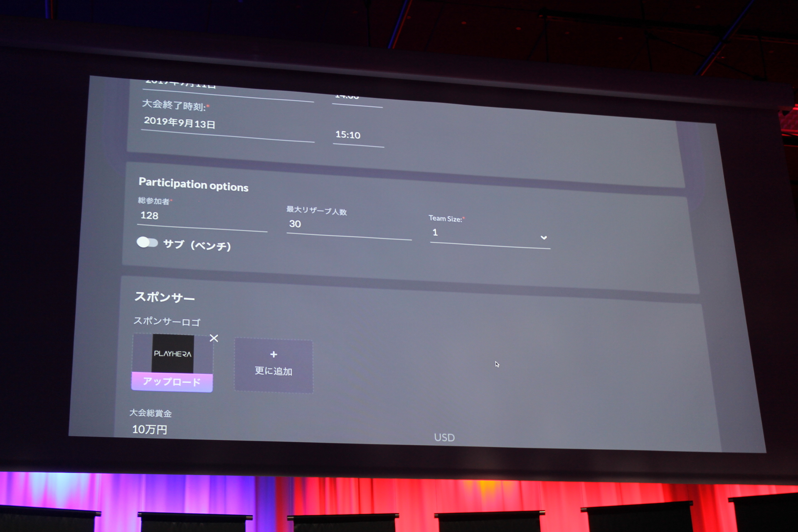
Task: Toggle the サブ（ベンチ） switch
Action: pos(147,242)
